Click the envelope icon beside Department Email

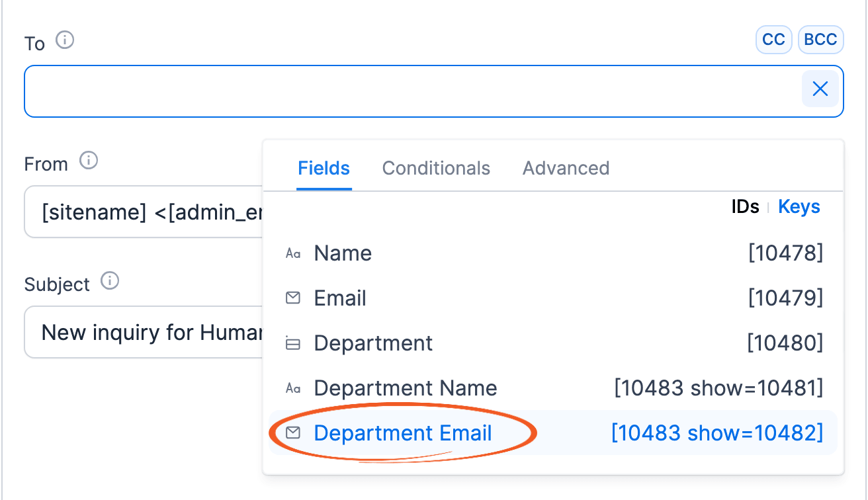click(293, 433)
